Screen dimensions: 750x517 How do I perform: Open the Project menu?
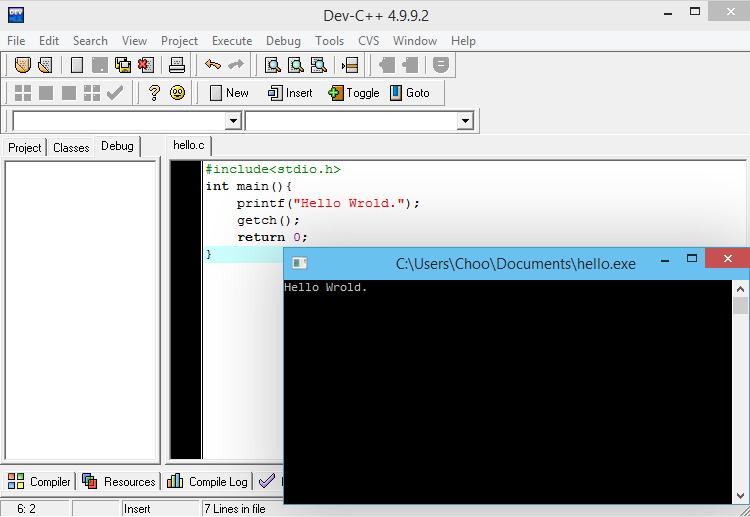(x=179, y=41)
